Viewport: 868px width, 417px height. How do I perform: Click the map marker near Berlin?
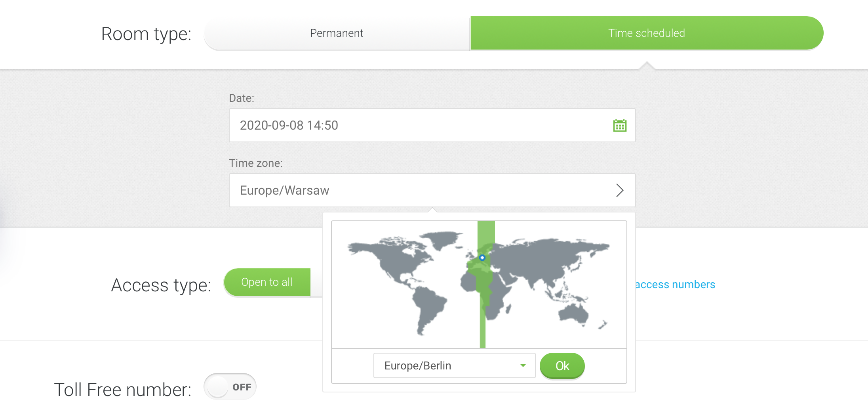point(482,258)
